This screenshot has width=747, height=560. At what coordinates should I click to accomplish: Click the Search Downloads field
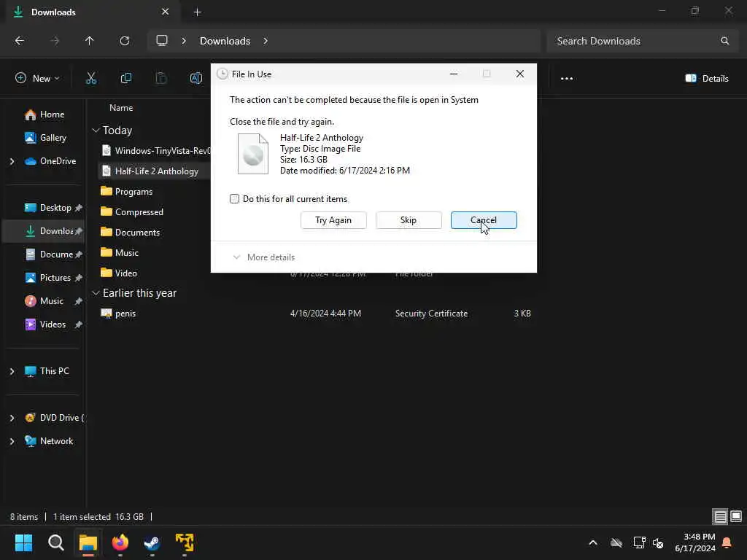coord(642,41)
